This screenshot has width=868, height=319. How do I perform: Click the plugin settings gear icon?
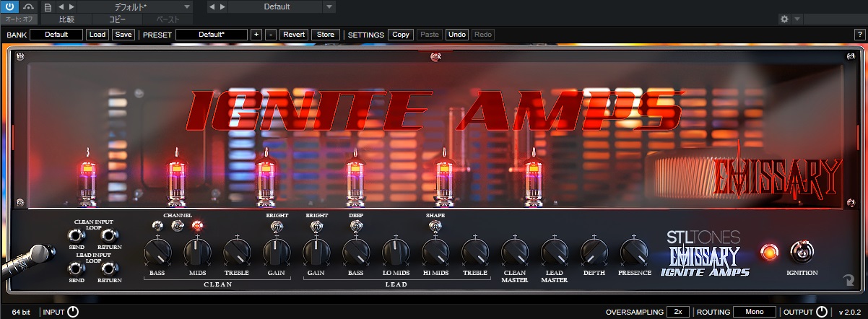point(784,19)
